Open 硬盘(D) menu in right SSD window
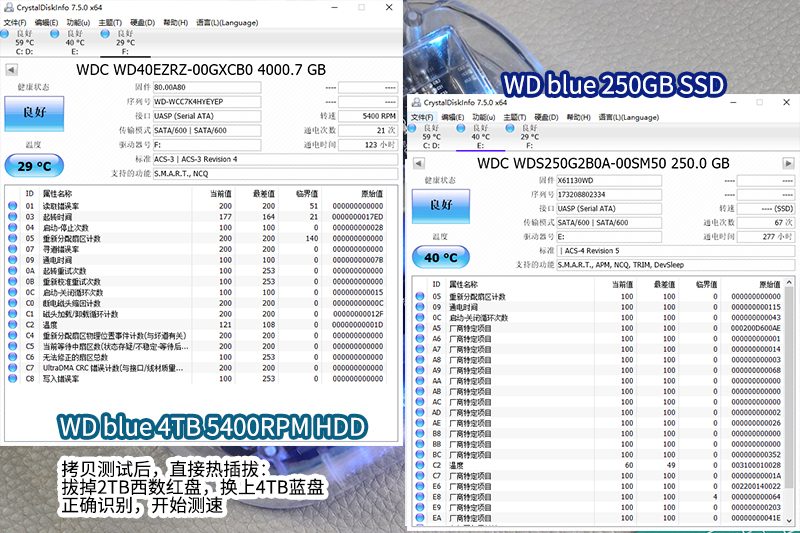 pyautogui.click(x=546, y=117)
